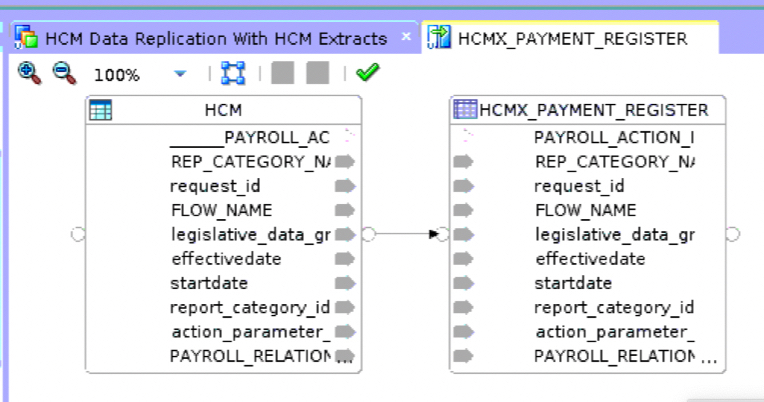The height and width of the screenshot is (402, 764).
Task: Click output arrow of HCM action_parameter_
Action: (x=345, y=332)
